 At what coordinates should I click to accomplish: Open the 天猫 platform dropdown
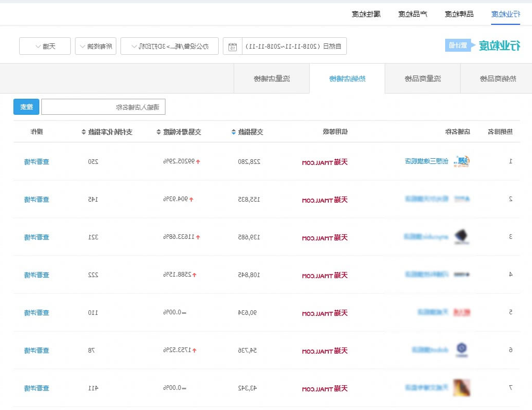point(44,46)
